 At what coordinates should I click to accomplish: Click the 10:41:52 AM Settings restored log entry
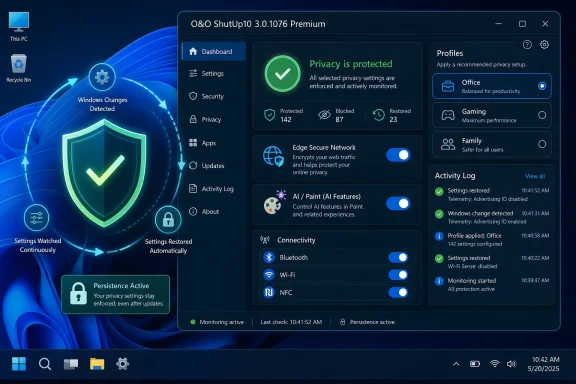pos(492,194)
